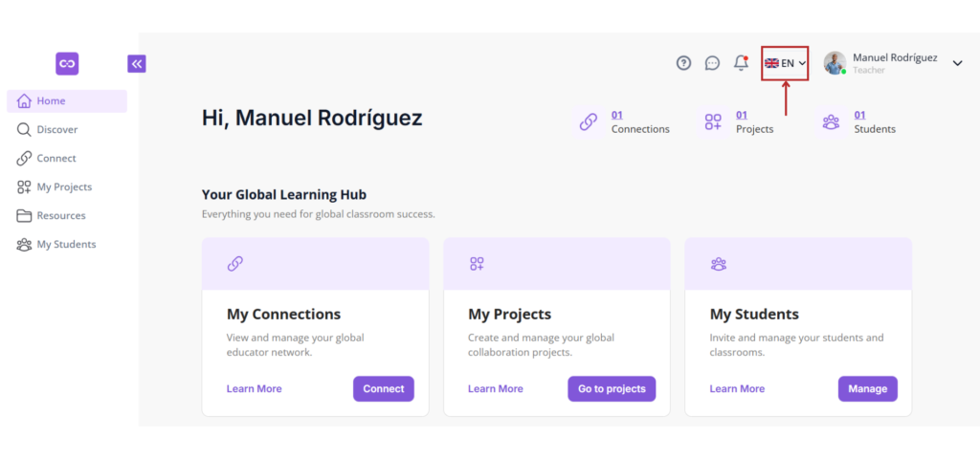
Task: Click the Connect button in My Connections
Action: pyautogui.click(x=384, y=389)
